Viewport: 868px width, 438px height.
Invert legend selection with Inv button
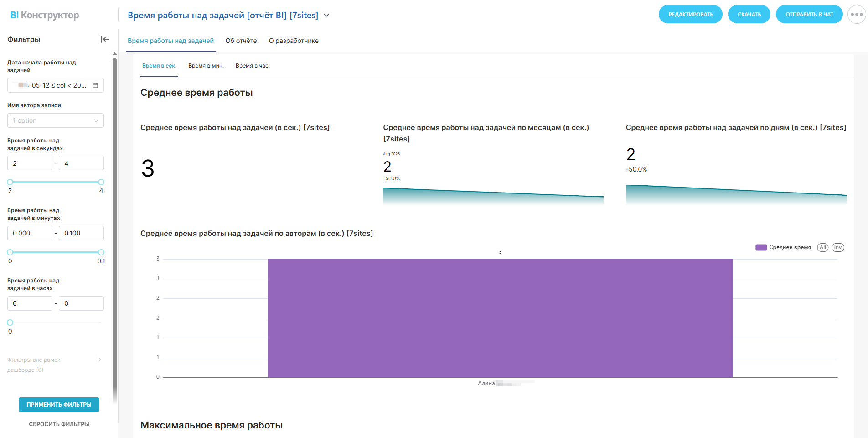(838, 247)
